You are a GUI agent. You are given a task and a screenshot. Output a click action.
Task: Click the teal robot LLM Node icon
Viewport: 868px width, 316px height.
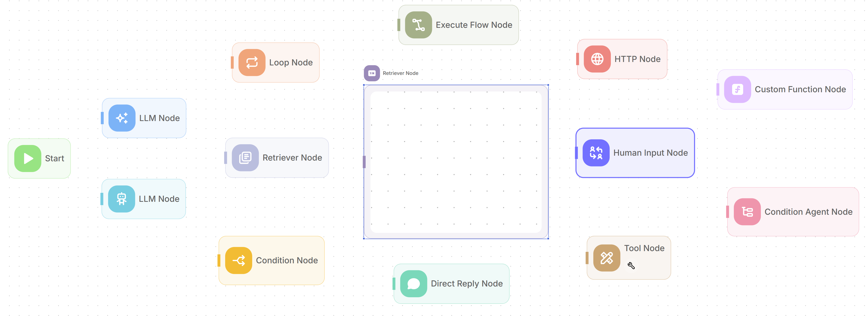pyautogui.click(x=121, y=199)
